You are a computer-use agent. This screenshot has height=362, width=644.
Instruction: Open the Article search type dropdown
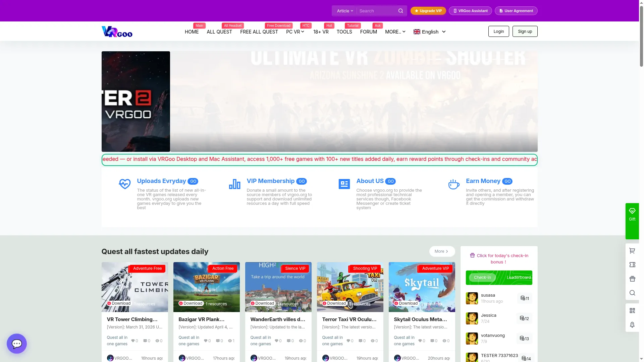click(344, 11)
